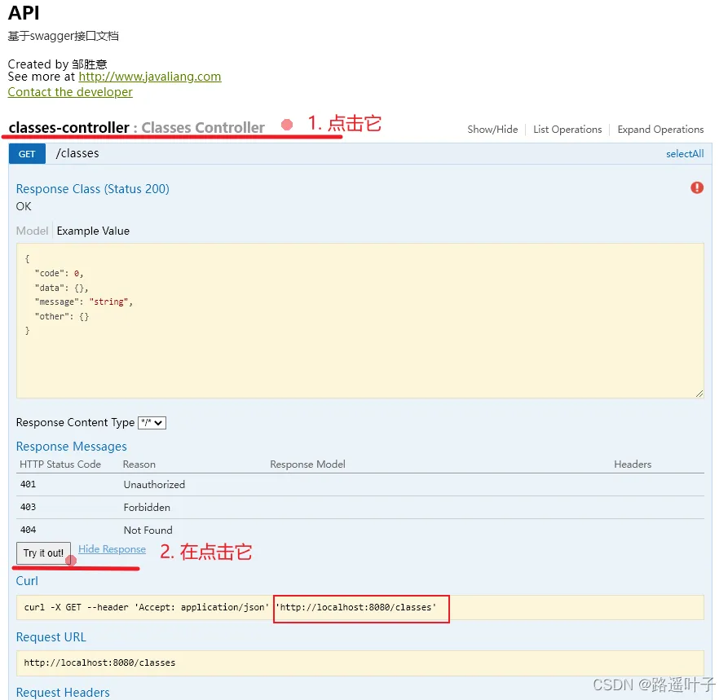Click the 403 status code cell
Image resolution: width=728 pixels, height=700 pixels.
[28, 507]
